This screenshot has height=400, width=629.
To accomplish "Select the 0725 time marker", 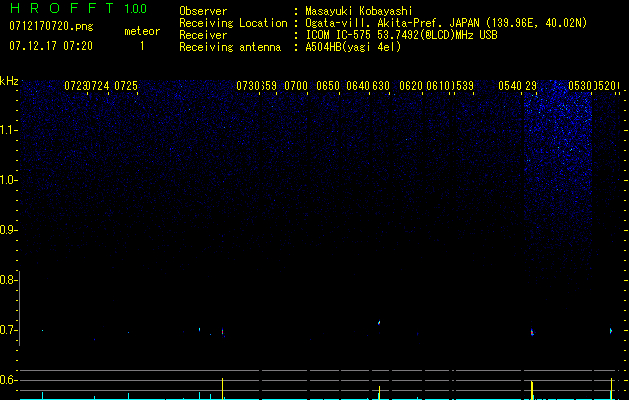I will point(126,86).
